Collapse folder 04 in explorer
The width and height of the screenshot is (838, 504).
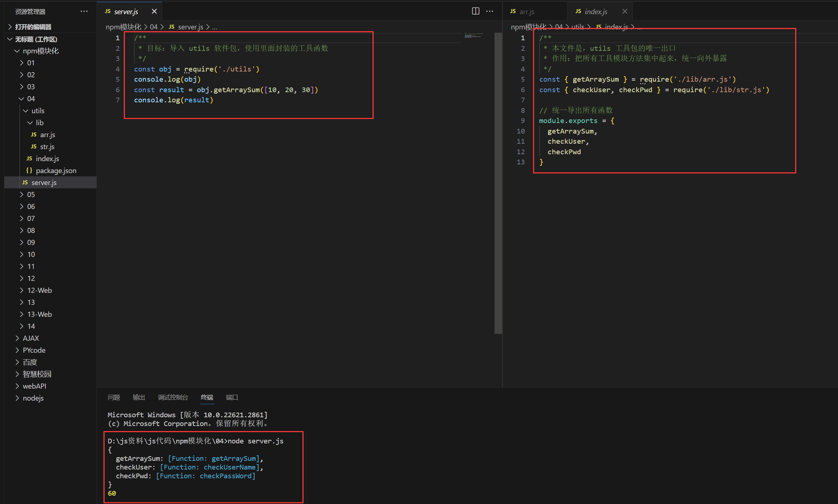click(x=50, y=99)
